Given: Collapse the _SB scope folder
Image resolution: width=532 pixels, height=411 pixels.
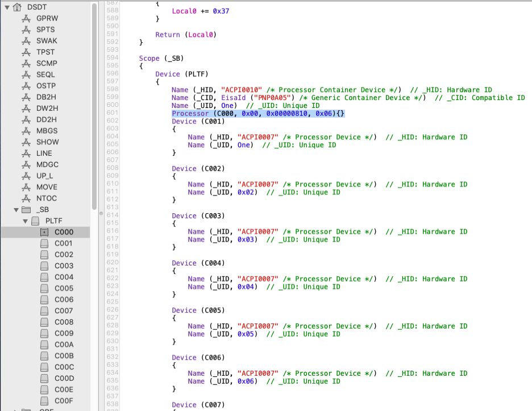Looking at the screenshot, I should pyautogui.click(x=16, y=210).
